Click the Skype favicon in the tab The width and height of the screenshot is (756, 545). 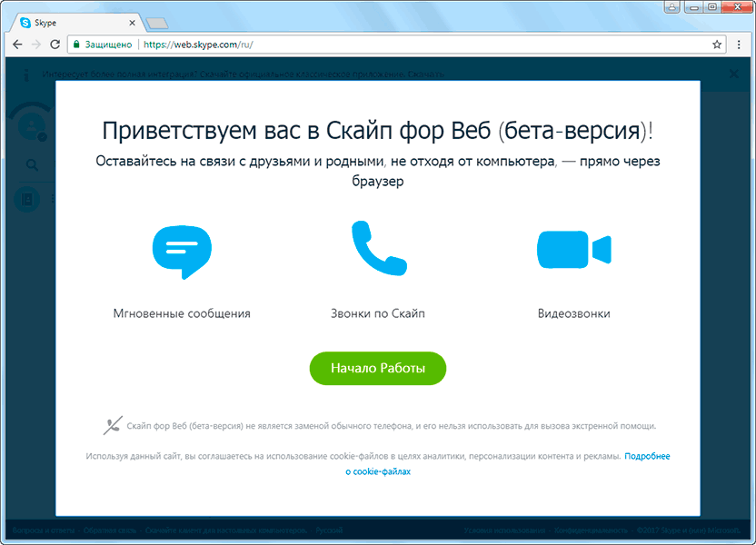(25, 23)
